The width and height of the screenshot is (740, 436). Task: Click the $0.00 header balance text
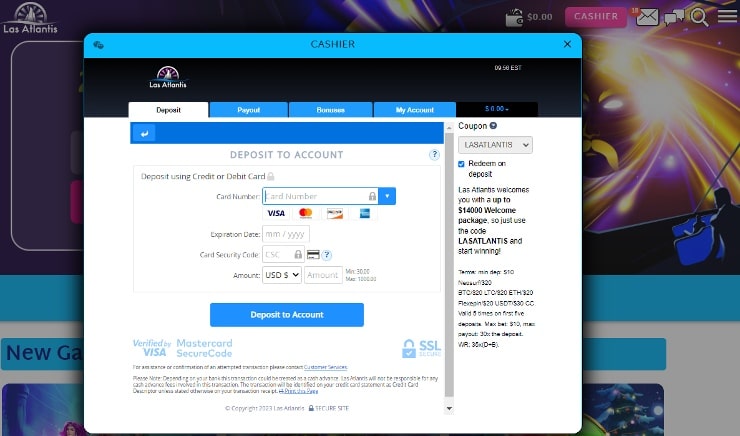540,17
